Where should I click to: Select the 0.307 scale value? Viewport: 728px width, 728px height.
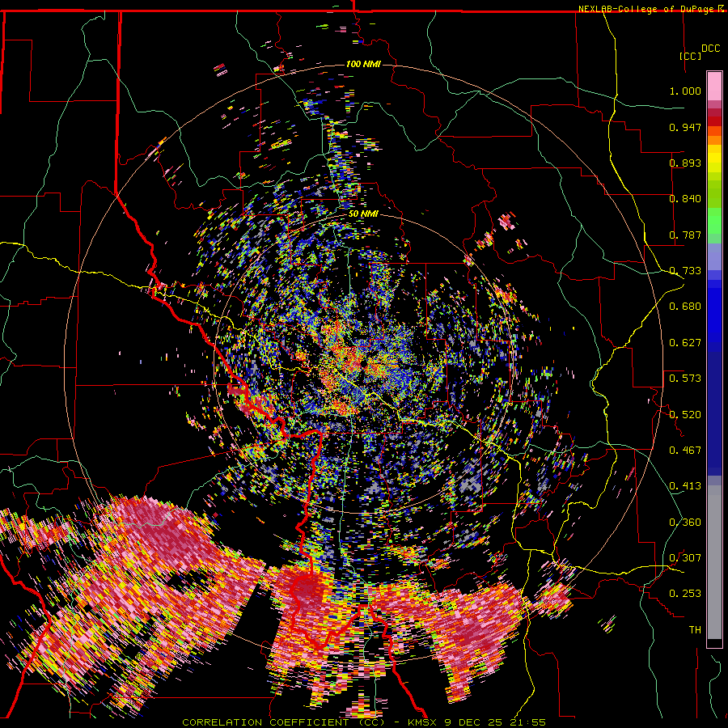[685, 557]
